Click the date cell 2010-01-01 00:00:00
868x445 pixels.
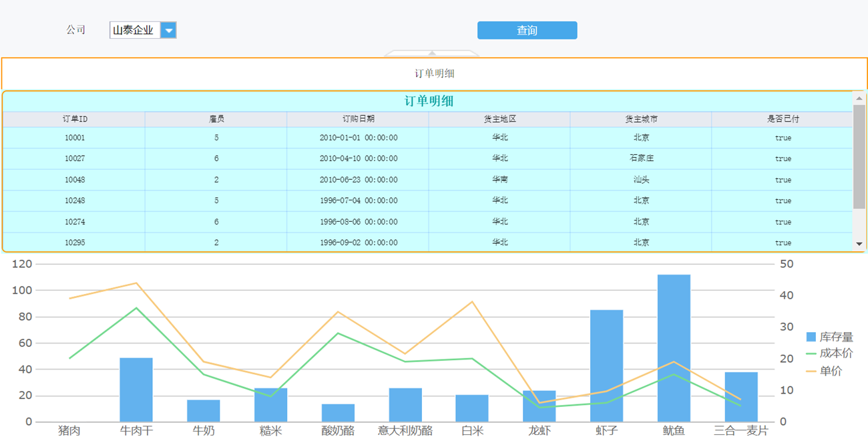coord(359,138)
